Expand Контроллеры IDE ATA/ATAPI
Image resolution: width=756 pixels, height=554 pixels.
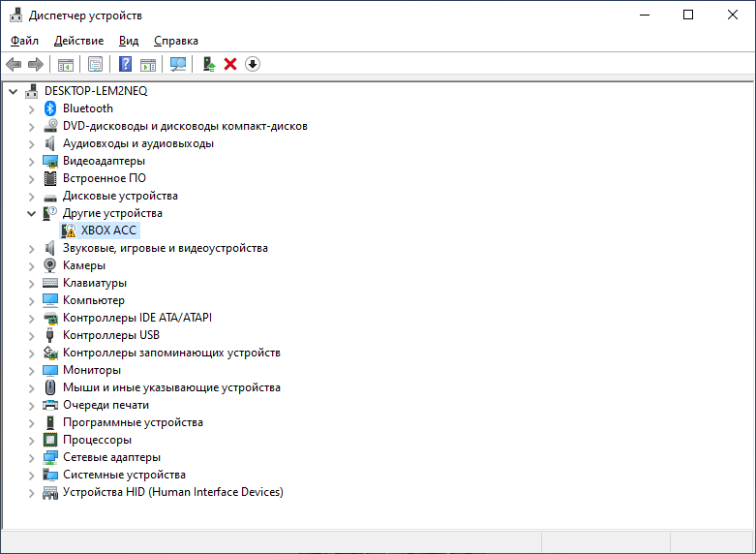32,318
